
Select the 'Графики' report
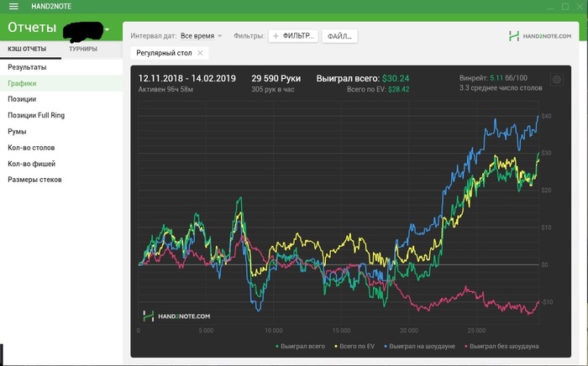point(61,83)
